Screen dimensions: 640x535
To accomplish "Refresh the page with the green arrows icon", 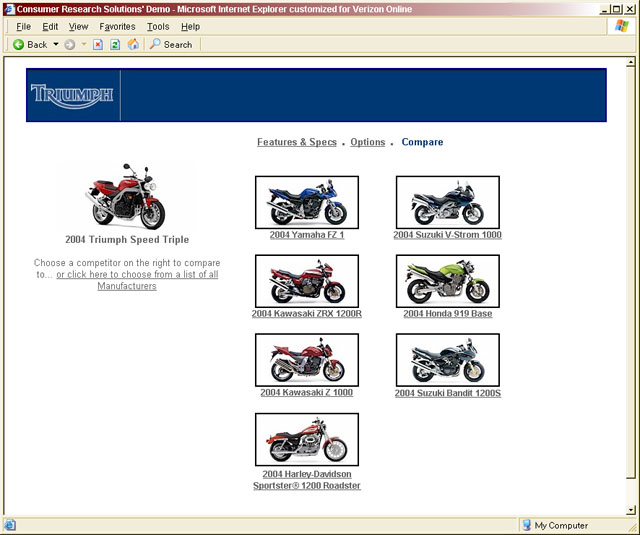I will pyautogui.click(x=116, y=44).
